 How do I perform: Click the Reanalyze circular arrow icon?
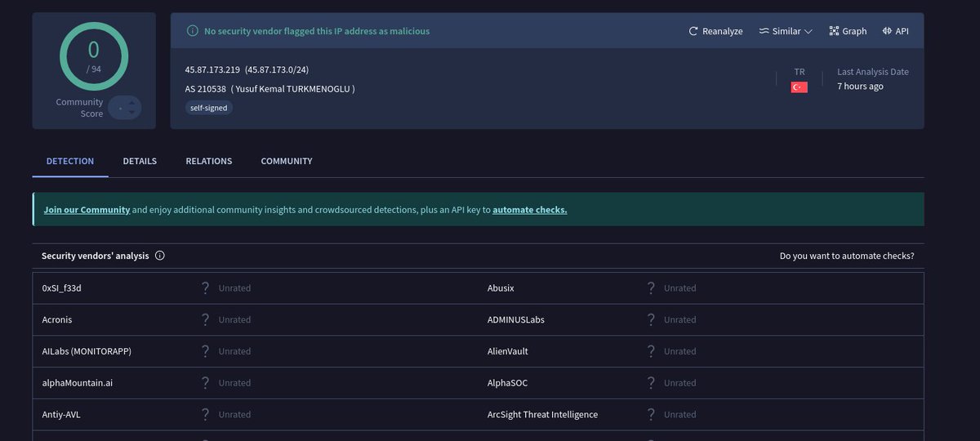[x=693, y=31]
